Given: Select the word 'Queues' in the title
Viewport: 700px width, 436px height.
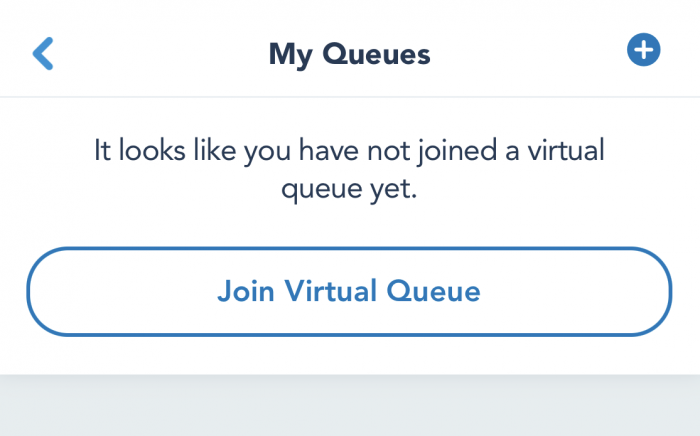Looking at the screenshot, I should 376,54.
